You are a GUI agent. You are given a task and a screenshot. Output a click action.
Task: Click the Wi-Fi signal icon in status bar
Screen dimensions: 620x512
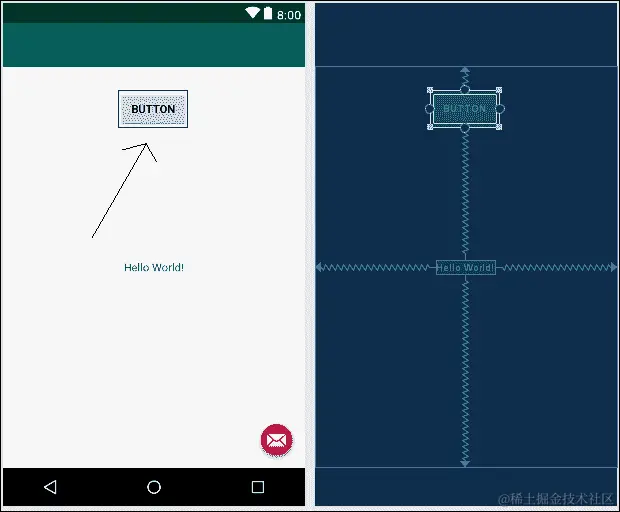(x=252, y=13)
